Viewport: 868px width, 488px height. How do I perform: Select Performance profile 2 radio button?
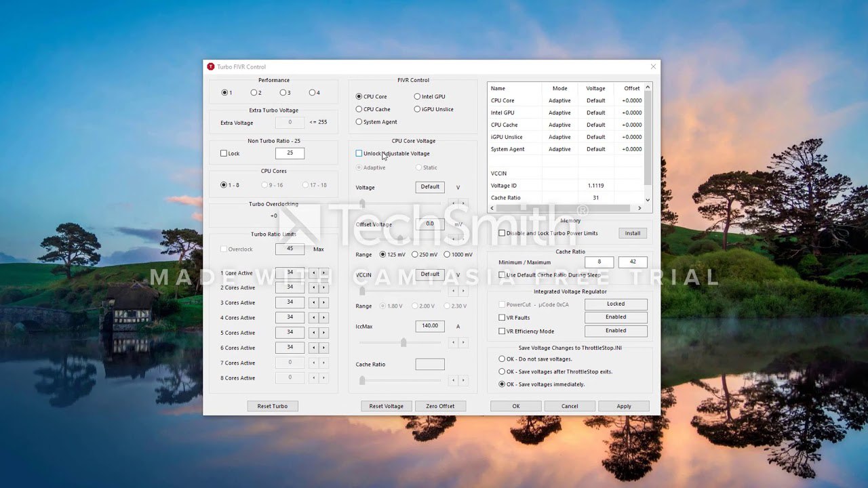click(254, 93)
